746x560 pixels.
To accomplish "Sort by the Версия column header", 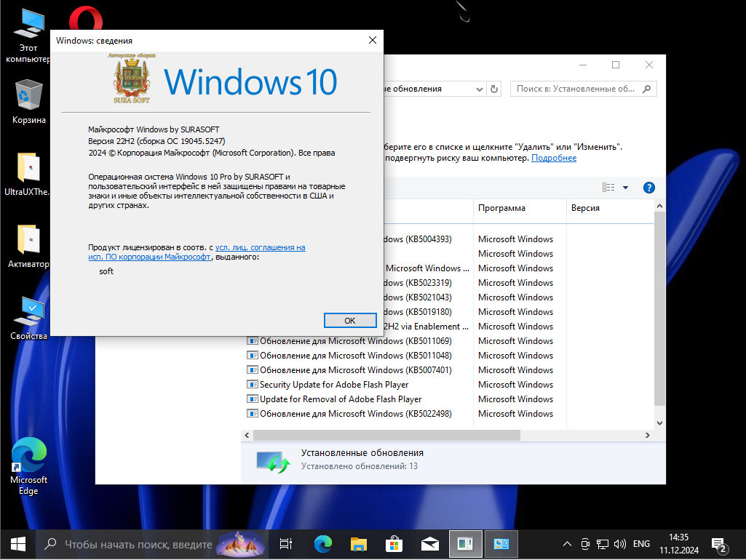I will click(x=585, y=208).
